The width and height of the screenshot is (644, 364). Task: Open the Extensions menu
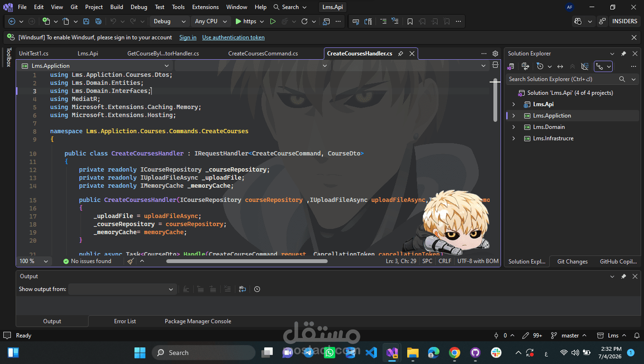206,7
